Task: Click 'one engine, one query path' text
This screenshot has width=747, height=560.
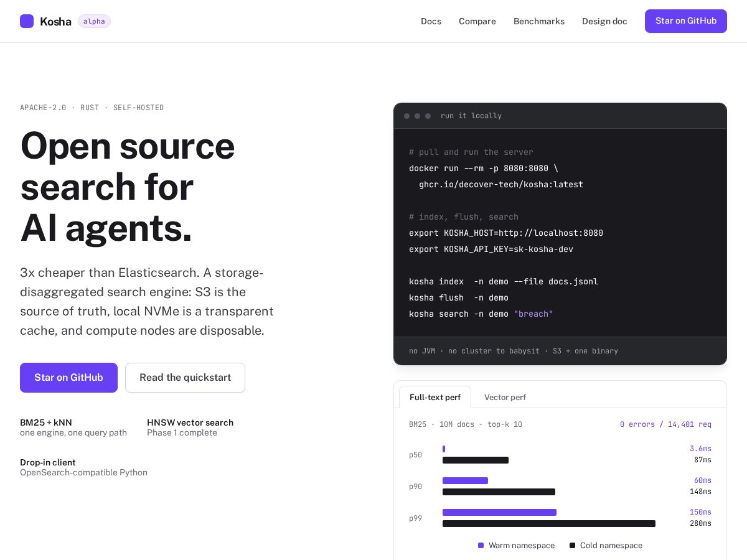Action: coord(73,432)
